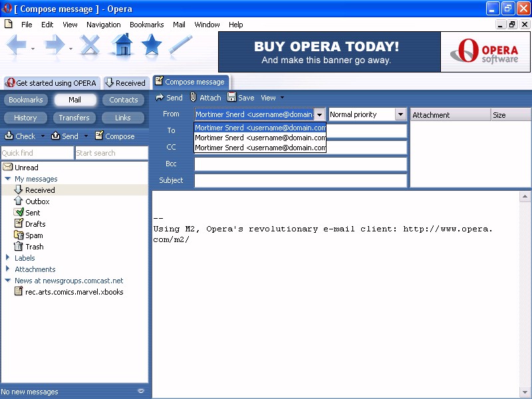Click the Stop loading X icon
The width and height of the screenshot is (532, 399).
coord(90,45)
